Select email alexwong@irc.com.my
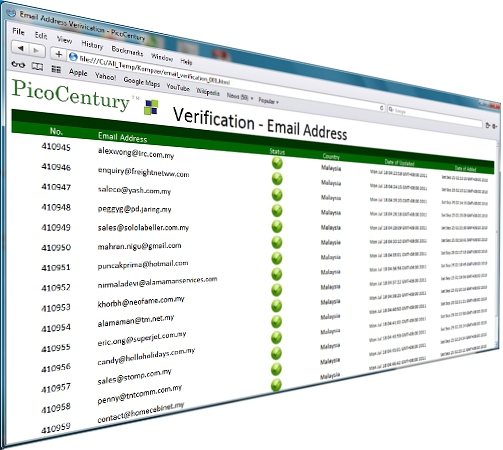Viewport: 503px width, 450px height. [x=136, y=153]
